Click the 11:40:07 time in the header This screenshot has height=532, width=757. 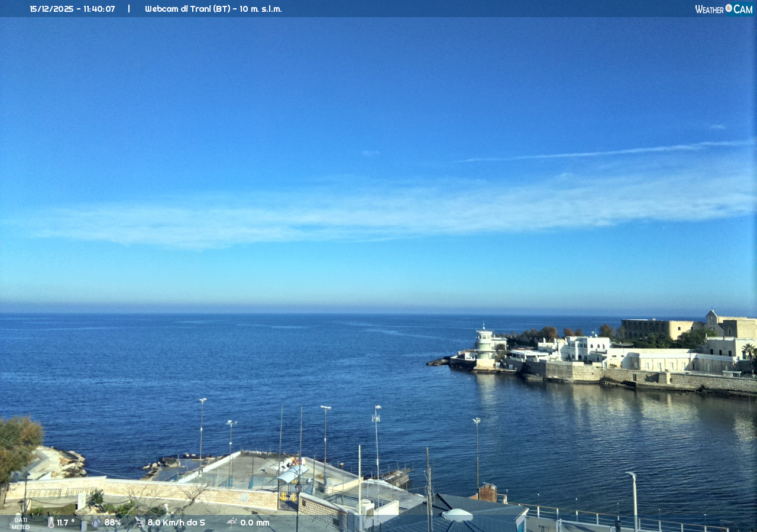(x=99, y=9)
